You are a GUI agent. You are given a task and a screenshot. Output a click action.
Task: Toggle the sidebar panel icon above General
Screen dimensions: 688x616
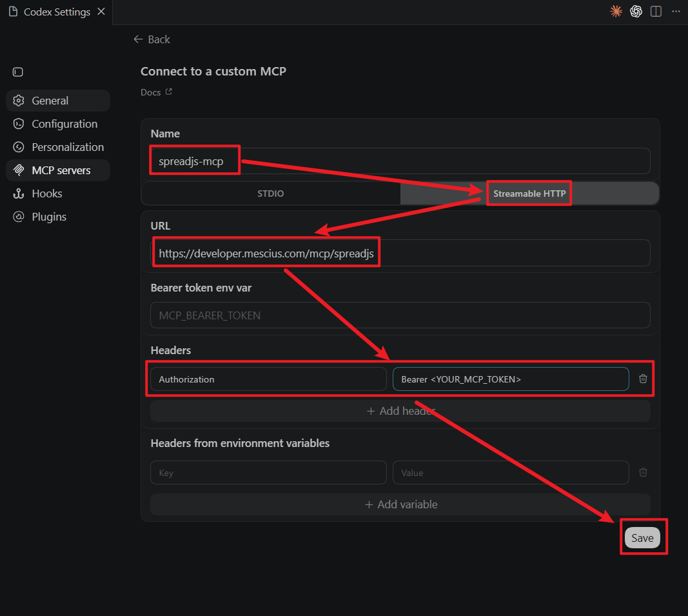(x=18, y=72)
